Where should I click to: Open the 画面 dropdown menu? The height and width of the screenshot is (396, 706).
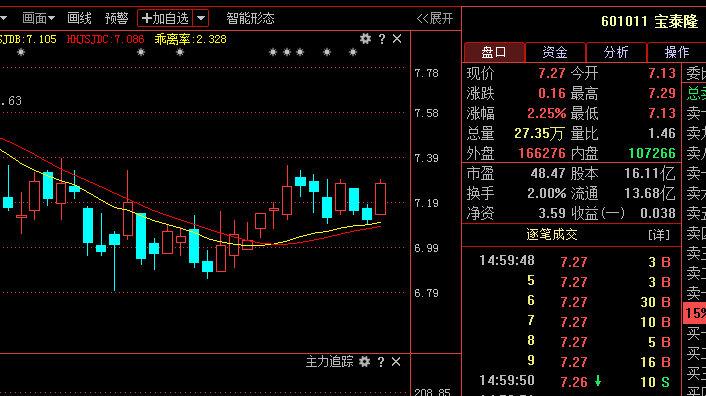tap(38, 18)
